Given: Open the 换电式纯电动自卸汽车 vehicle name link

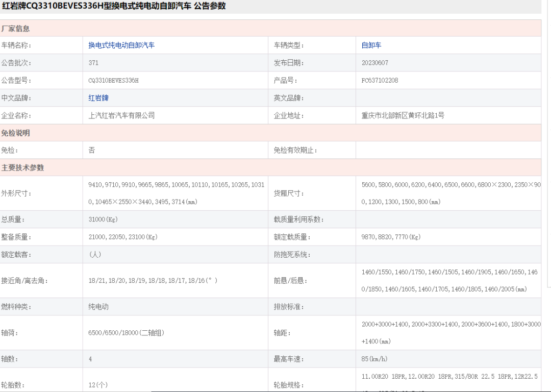Looking at the screenshot, I should (x=122, y=45).
